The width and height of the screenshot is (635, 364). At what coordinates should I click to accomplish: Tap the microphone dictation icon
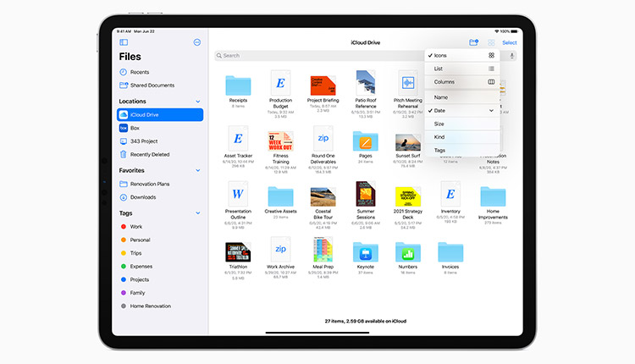512,56
